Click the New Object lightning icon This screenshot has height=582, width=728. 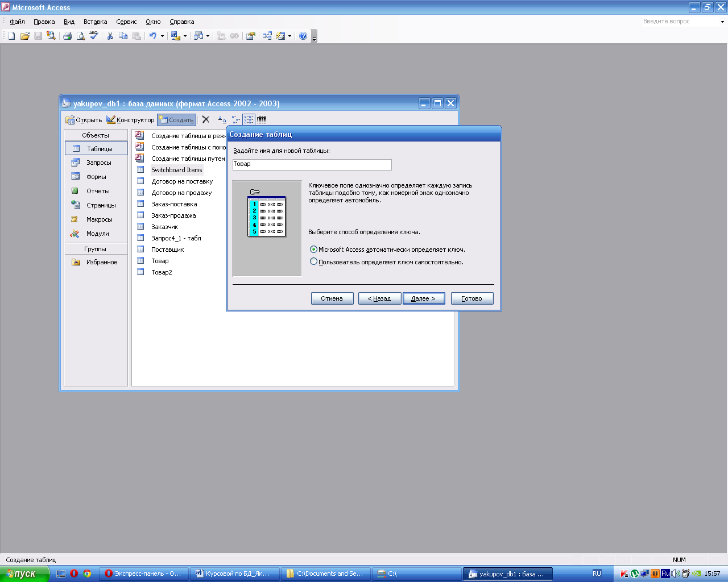click(x=280, y=36)
